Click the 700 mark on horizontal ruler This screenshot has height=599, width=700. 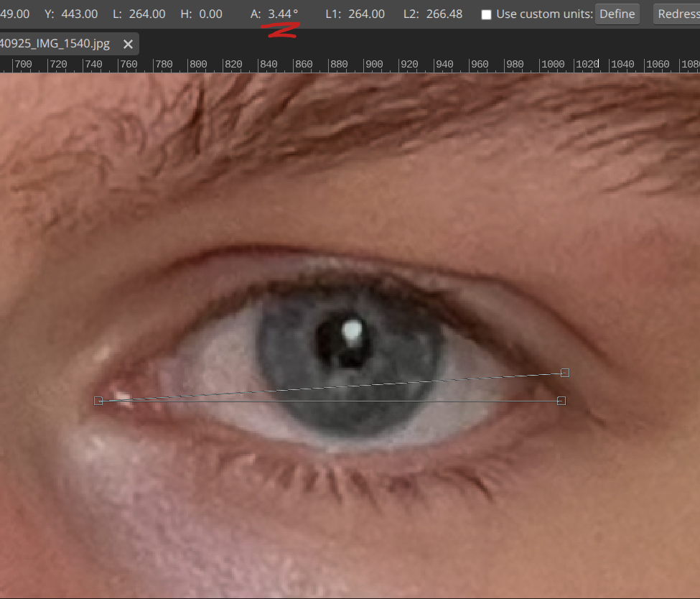coord(24,65)
